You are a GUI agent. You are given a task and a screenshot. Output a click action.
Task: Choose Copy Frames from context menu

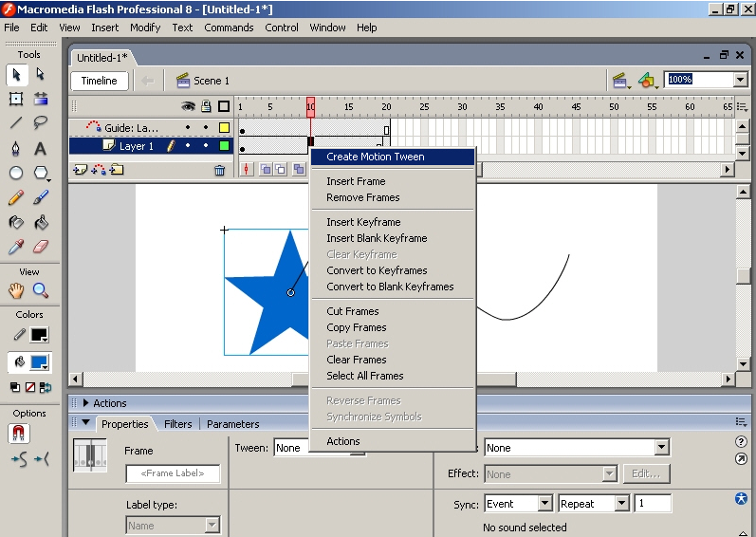[x=393, y=327]
